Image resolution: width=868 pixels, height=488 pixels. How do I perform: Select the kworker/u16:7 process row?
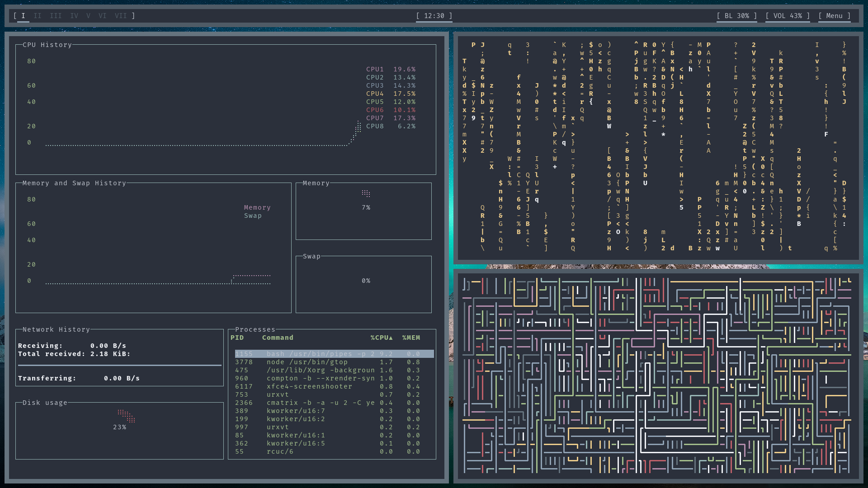334,411
